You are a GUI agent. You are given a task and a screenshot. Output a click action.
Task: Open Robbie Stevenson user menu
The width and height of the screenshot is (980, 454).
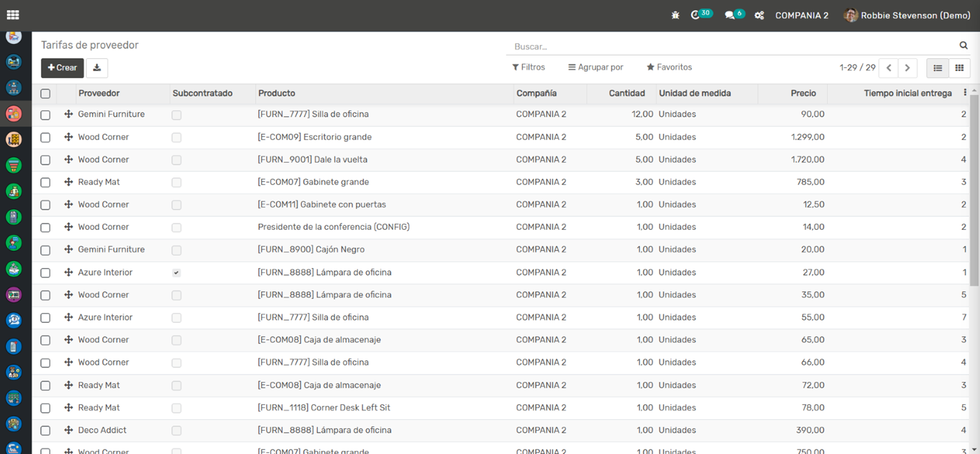point(907,15)
